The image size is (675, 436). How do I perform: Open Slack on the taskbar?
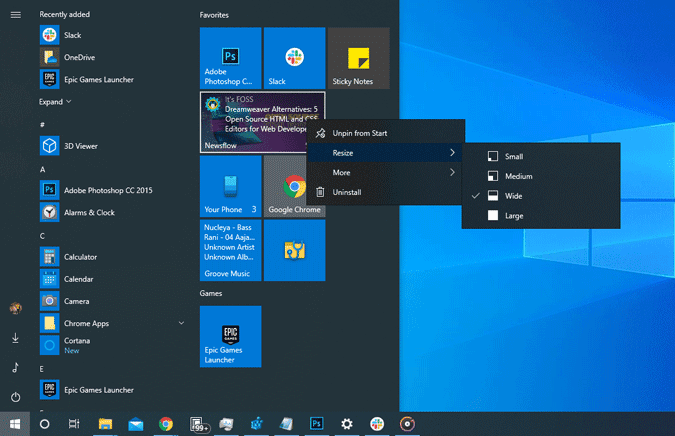tap(377, 424)
